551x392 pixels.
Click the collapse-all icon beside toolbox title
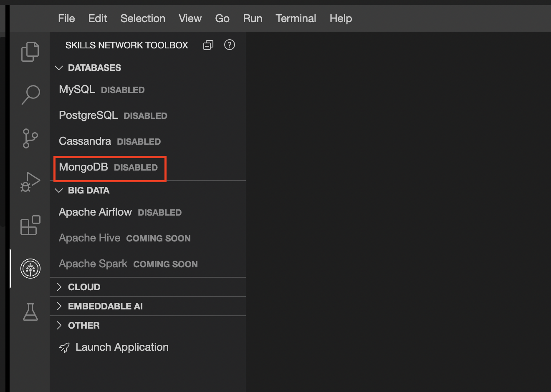tap(208, 45)
